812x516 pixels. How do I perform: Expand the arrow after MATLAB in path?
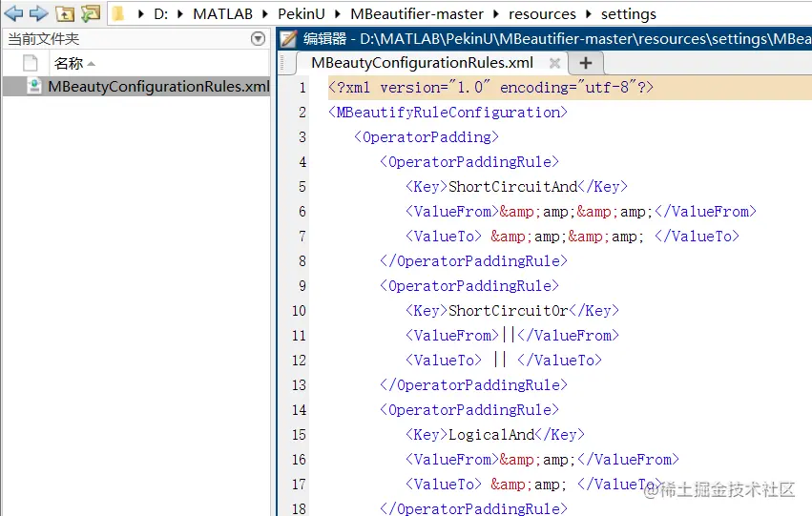[265, 14]
